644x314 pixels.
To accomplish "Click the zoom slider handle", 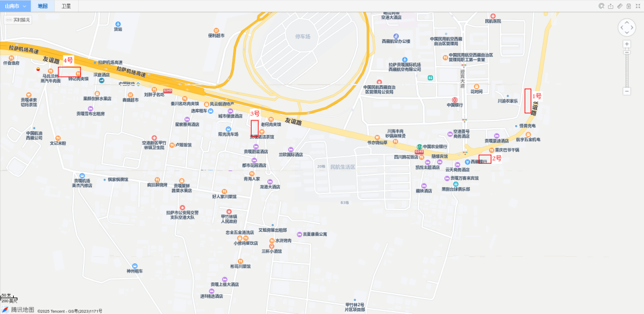I will pos(627,52).
